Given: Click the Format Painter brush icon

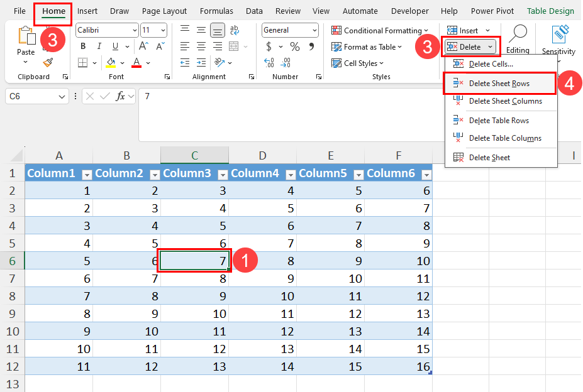Looking at the screenshot, I should click(x=48, y=62).
